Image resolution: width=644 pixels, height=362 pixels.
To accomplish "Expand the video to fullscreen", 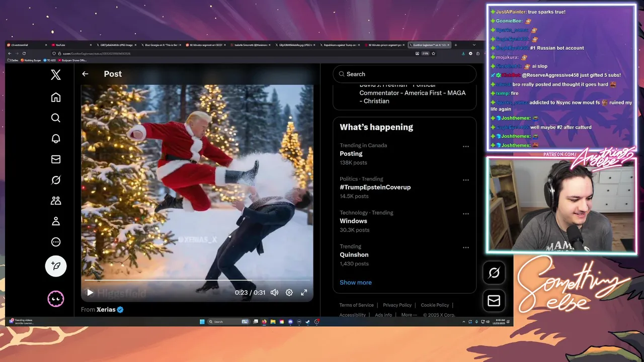I will click(x=304, y=293).
